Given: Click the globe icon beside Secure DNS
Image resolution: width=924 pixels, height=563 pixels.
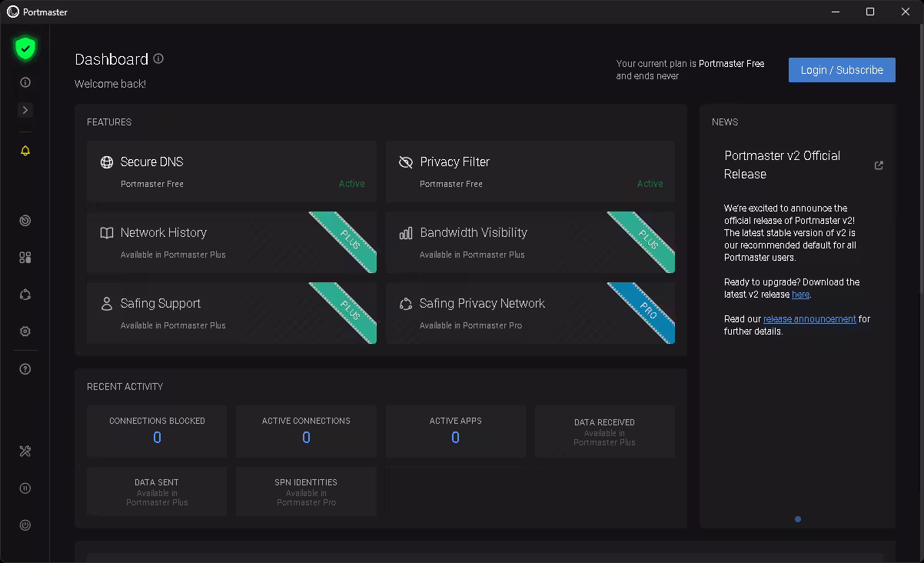Looking at the screenshot, I should pos(107,162).
